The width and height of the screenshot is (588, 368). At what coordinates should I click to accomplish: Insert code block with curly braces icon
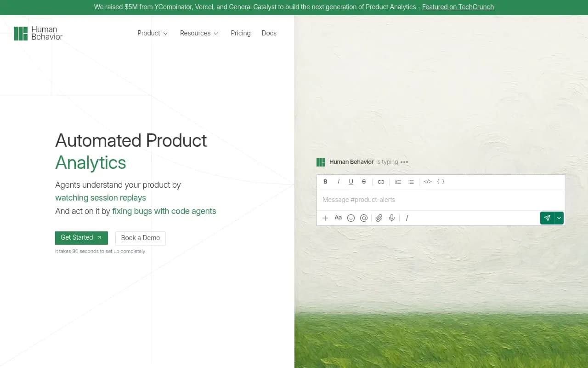tap(441, 182)
